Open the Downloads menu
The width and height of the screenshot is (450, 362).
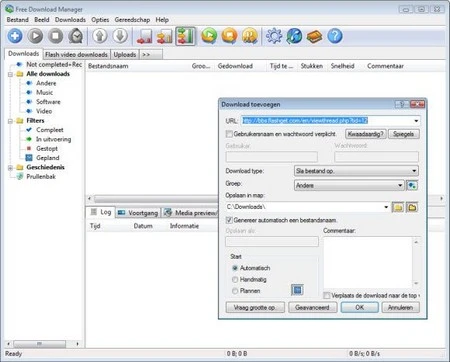pos(70,20)
